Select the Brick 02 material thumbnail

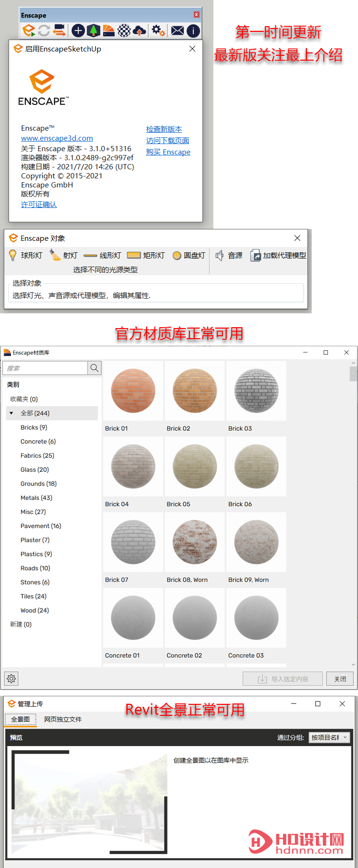[x=195, y=391]
